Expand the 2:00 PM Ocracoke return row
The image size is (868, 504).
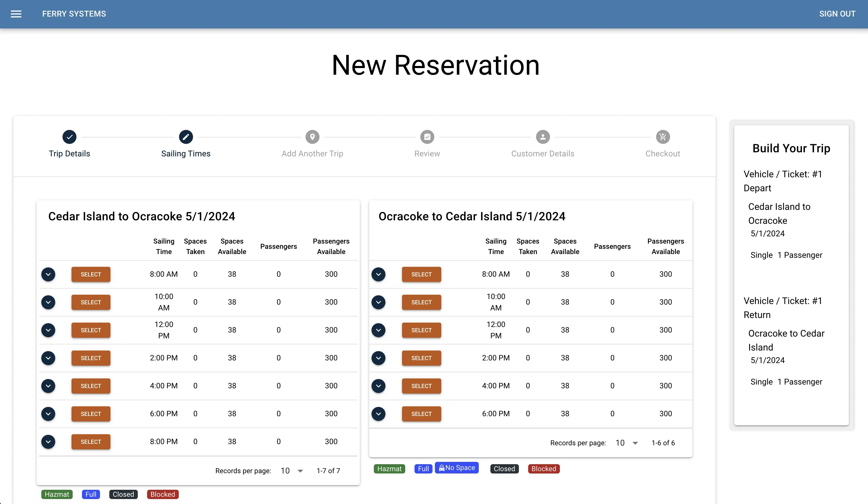tap(378, 358)
